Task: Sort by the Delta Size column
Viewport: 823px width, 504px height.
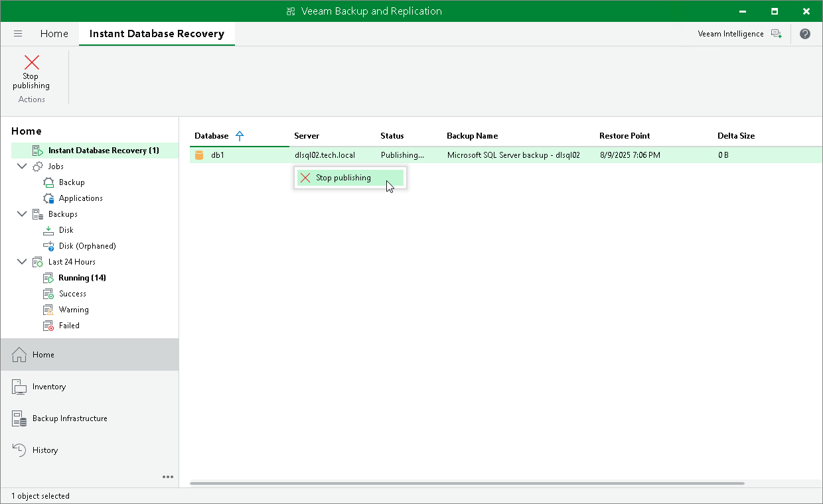Action: 736,136
